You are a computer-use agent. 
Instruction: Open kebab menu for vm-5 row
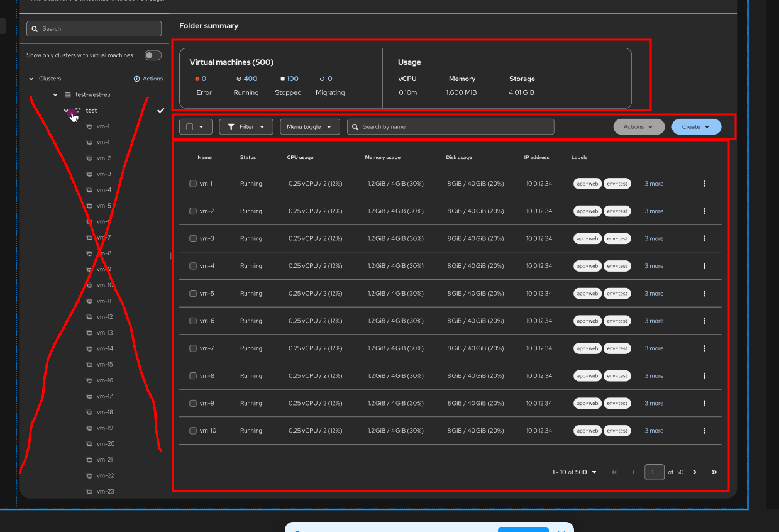click(704, 294)
